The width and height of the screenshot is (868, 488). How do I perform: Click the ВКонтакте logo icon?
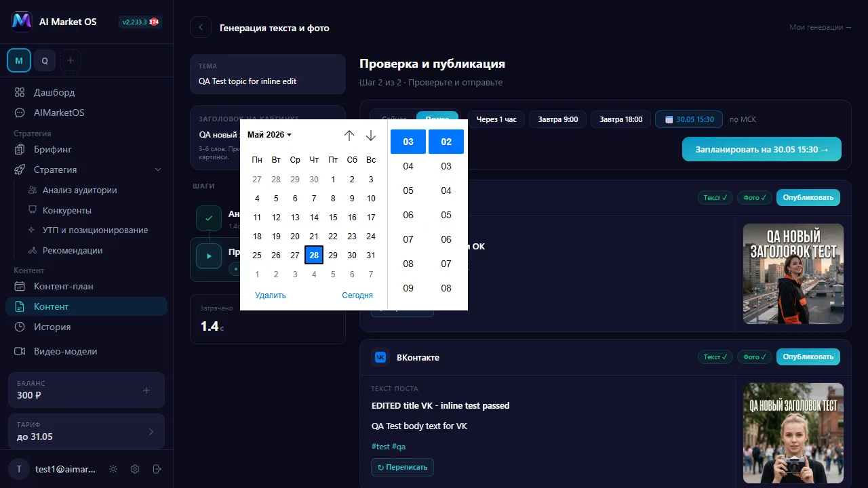[380, 357]
